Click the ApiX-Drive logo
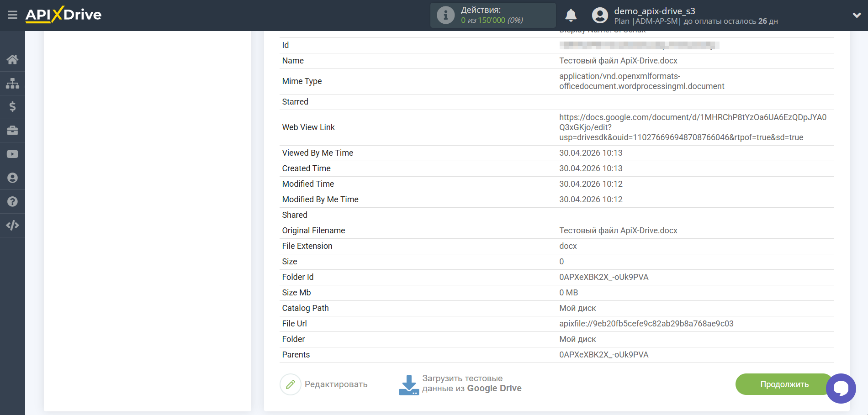Viewport: 868px width, 415px height. coord(64,15)
